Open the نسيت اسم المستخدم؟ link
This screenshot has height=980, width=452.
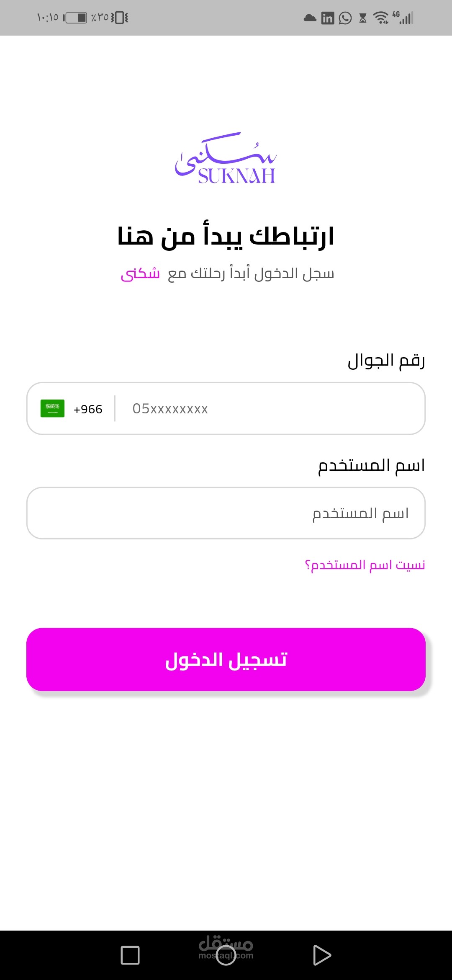(365, 565)
